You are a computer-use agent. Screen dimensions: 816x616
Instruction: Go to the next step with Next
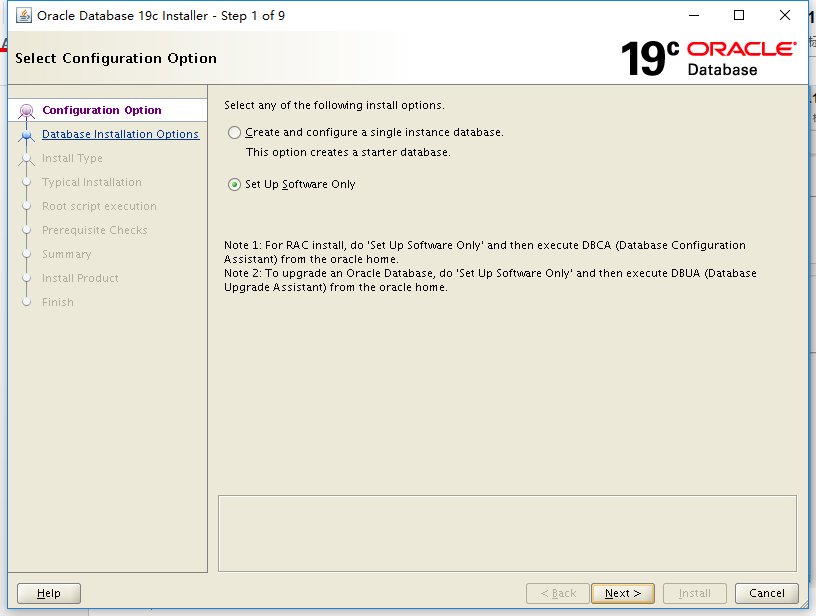tap(623, 593)
